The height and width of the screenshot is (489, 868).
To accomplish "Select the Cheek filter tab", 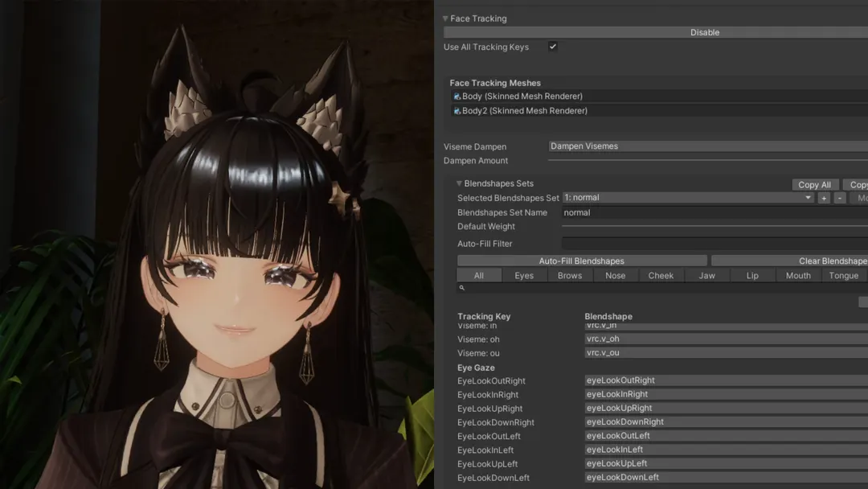I will click(x=661, y=275).
